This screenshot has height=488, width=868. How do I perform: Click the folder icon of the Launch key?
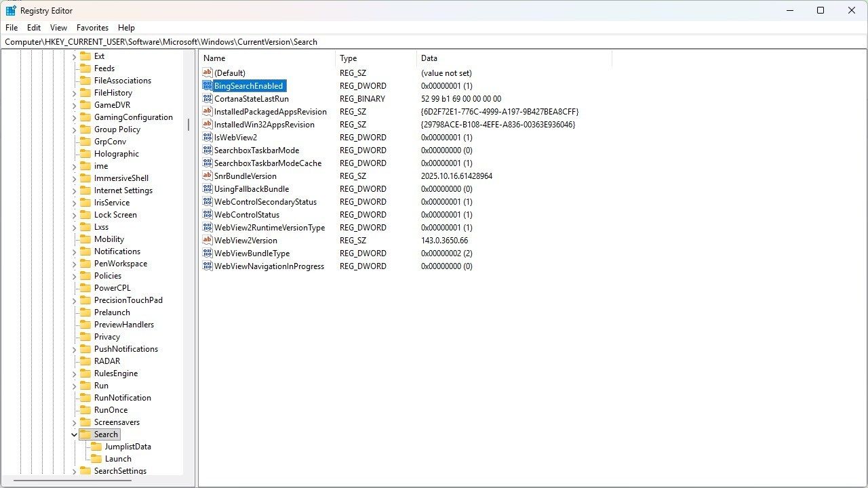pyautogui.click(x=96, y=459)
